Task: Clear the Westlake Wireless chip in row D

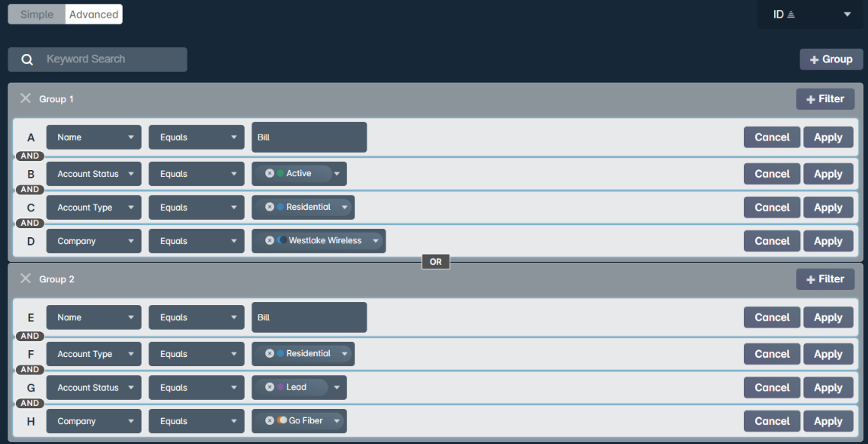Action: coord(270,240)
